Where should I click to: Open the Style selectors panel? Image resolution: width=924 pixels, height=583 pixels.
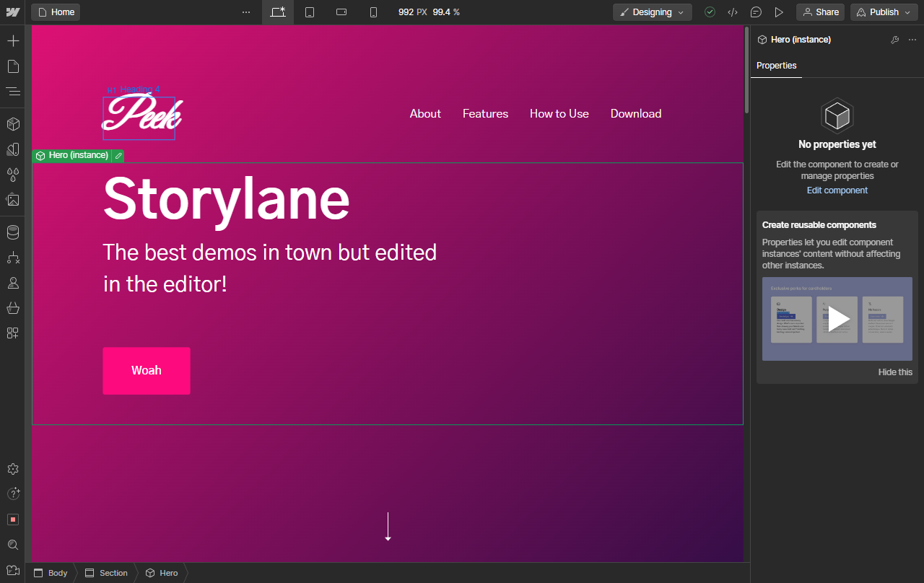click(x=12, y=149)
